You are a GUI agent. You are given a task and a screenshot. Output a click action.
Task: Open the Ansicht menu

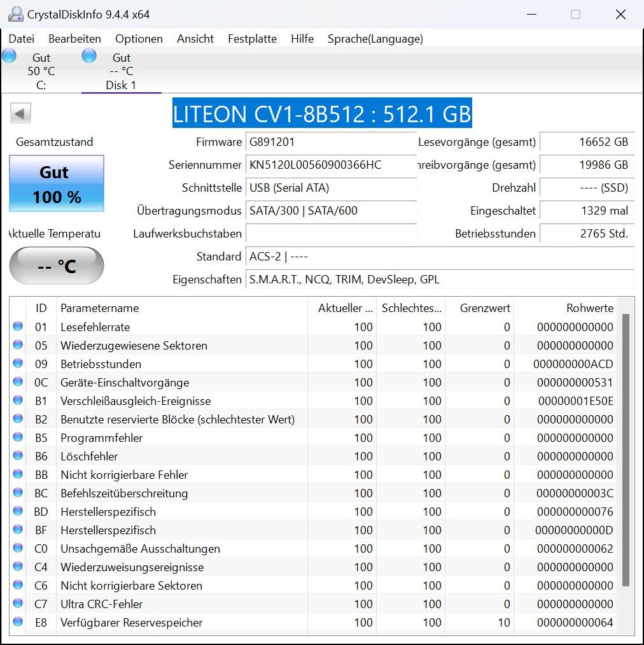pos(195,39)
